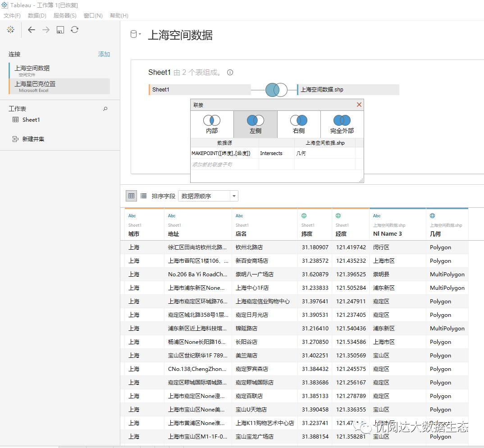Select the 几何 column header
The height and width of the screenshot is (448, 484).
pos(435,234)
